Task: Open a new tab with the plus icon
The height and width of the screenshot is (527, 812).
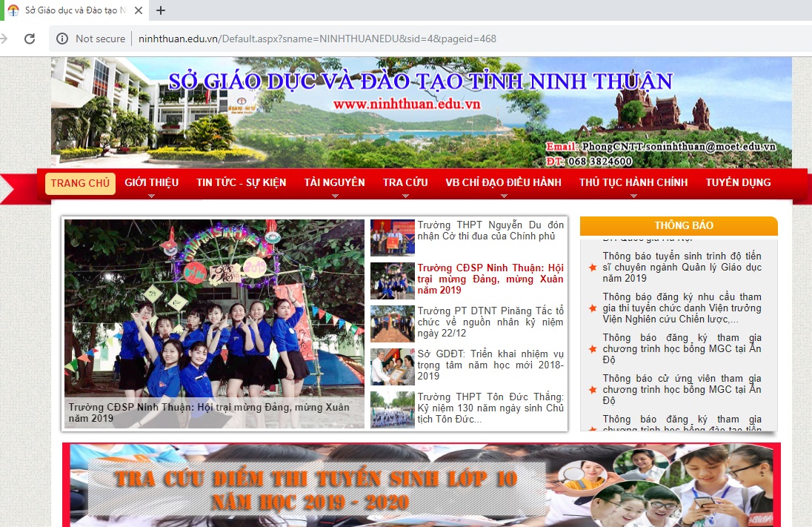Action: 160,10
